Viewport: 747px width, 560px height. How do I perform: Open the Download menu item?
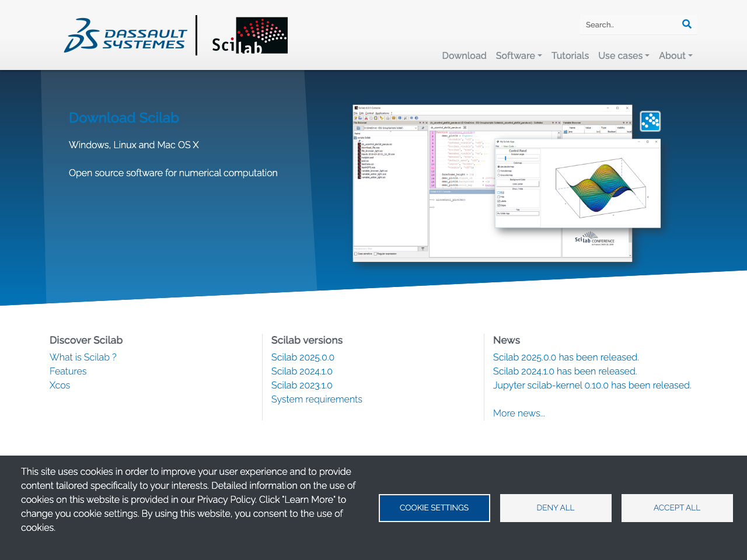[x=464, y=55]
